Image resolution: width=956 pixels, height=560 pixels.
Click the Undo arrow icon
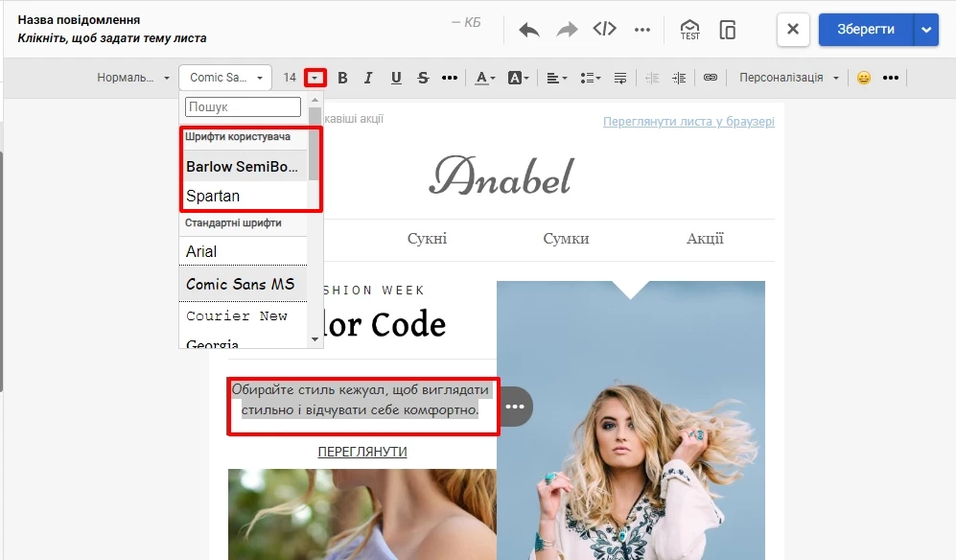528,30
